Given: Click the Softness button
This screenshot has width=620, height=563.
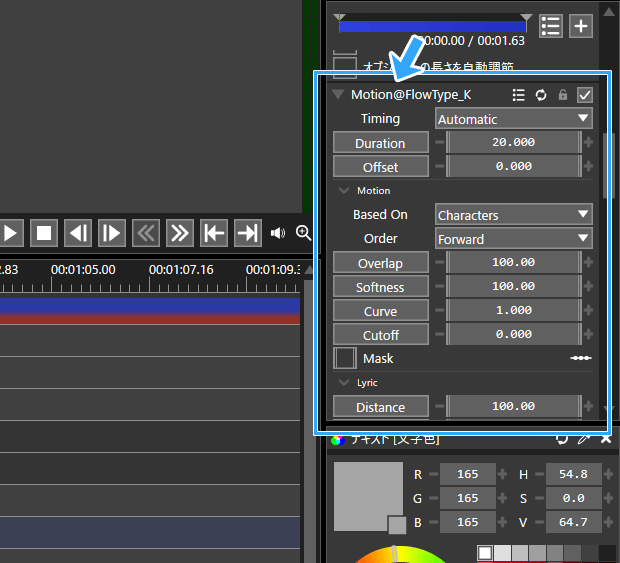Looking at the screenshot, I should (x=380, y=287).
